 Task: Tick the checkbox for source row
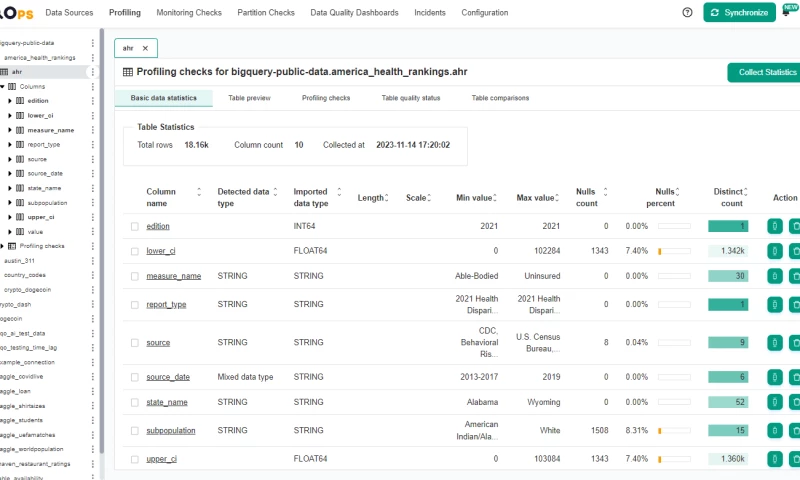[x=135, y=343]
